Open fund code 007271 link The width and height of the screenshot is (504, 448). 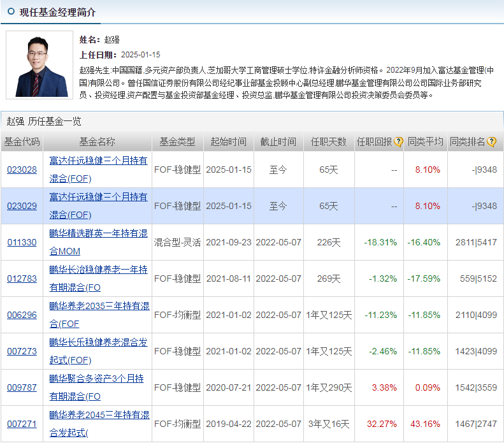(22, 424)
